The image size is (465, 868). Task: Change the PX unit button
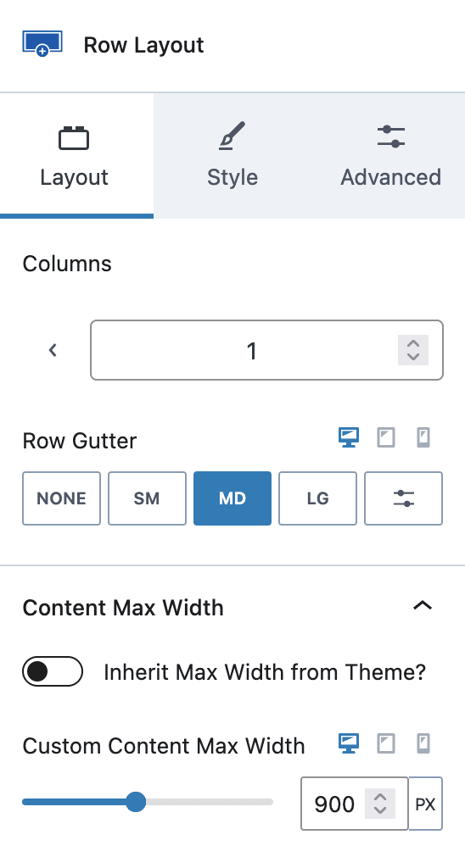point(426,804)
